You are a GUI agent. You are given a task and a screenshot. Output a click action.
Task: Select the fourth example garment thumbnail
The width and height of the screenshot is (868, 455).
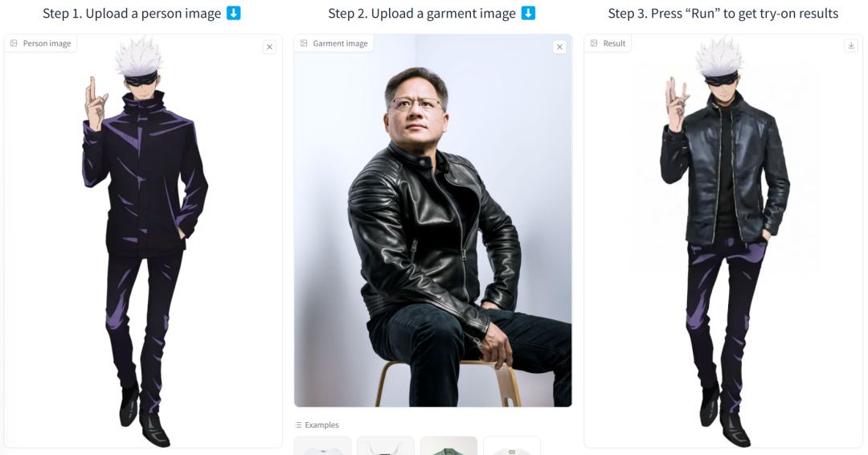pyautogui.click(x=511, y=446)
